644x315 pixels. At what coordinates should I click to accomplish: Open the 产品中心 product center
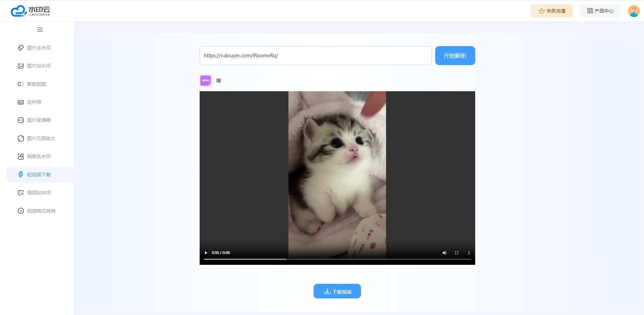point(600,11)
